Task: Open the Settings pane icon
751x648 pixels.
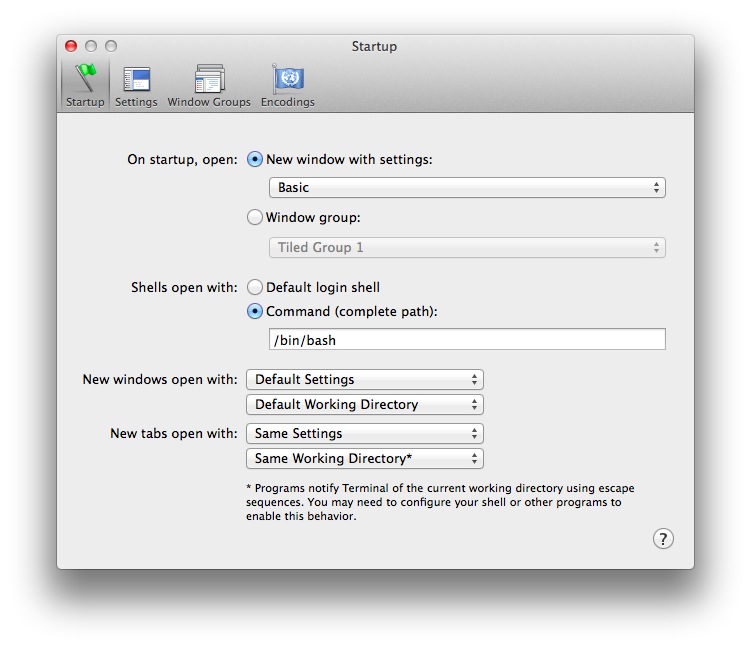Action: [x=136, y=86]
